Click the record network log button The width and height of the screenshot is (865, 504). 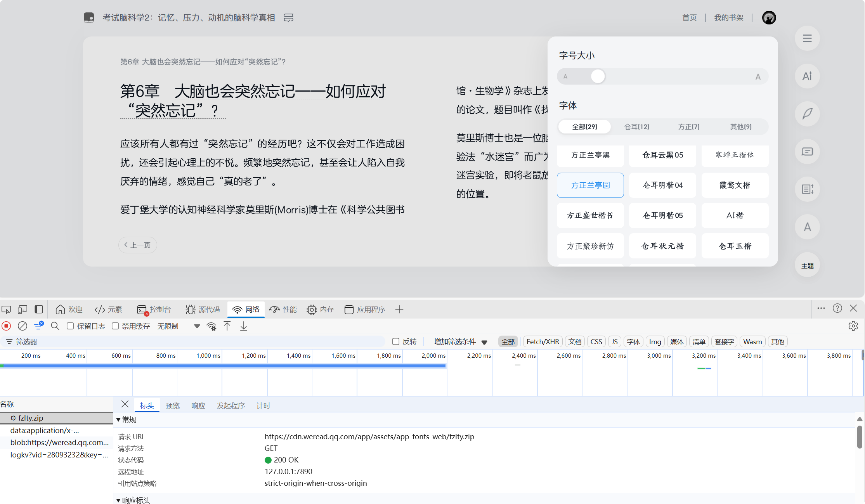pos(6,326)
